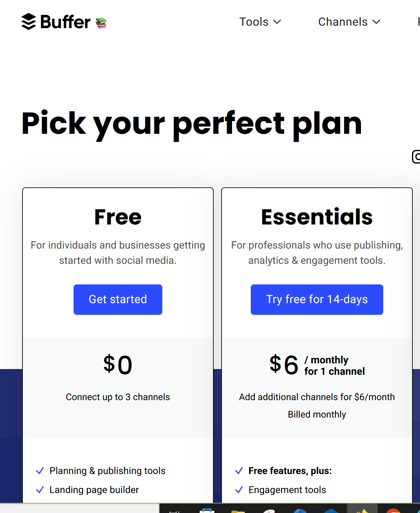Open the Channels navigation menu
This screenshot has width=420, height=513.
[x=349, y=22]
